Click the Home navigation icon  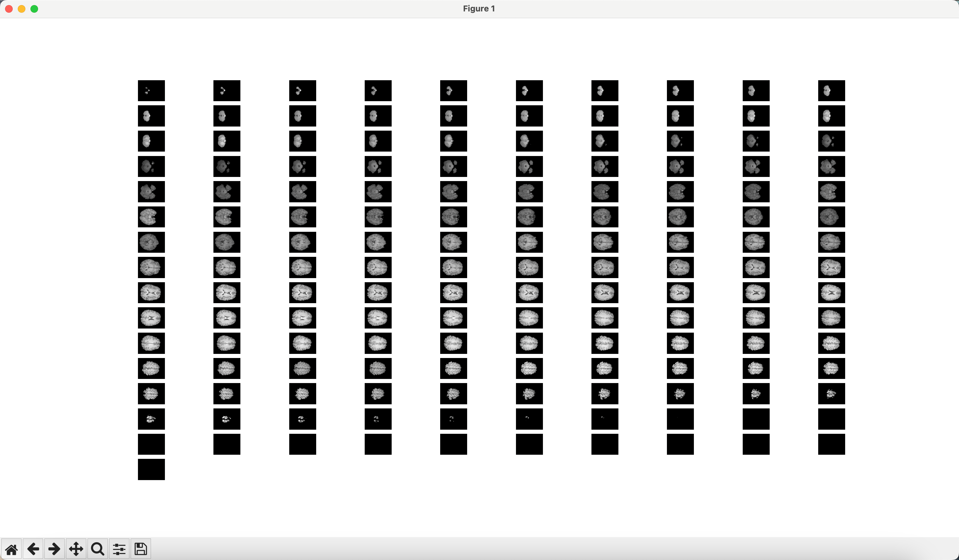coord(12,548)
